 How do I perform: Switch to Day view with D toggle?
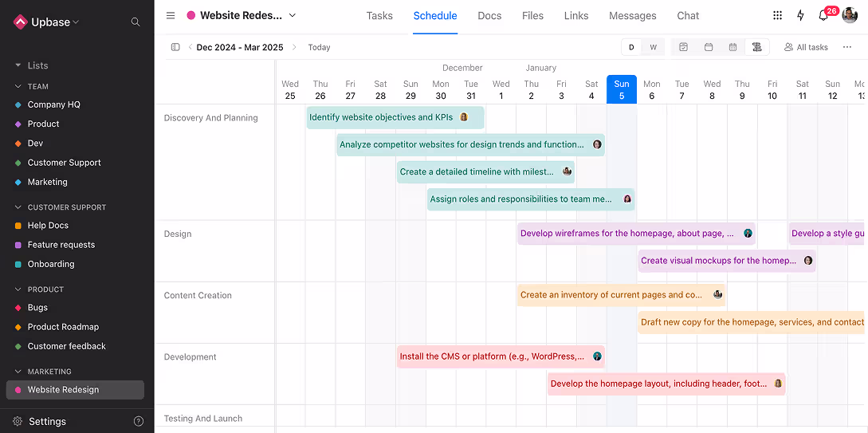coord(631,47)
